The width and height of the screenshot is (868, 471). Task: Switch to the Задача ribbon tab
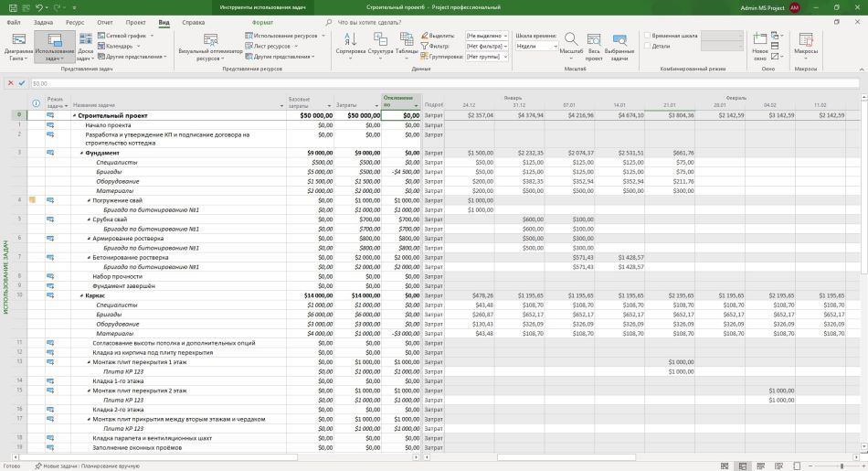(43, 23)
